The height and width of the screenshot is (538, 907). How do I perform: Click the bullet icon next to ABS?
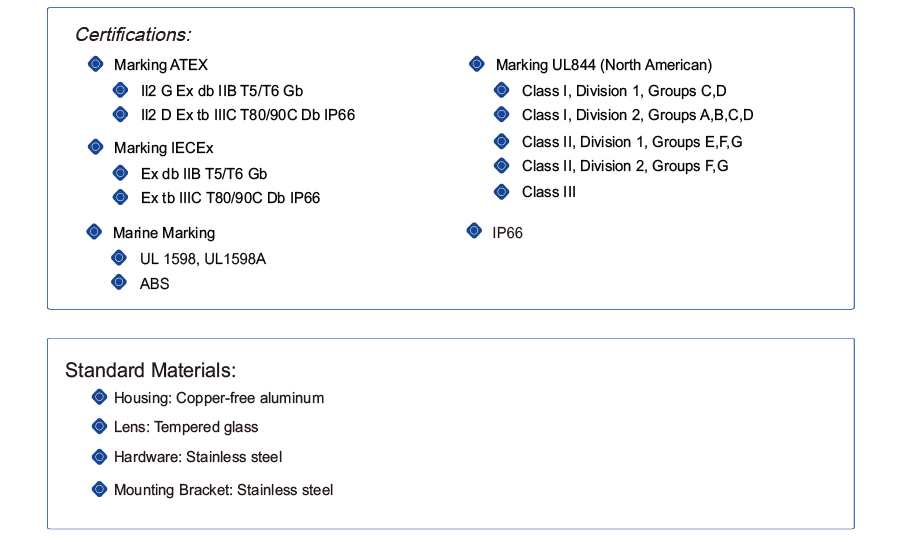120,283
